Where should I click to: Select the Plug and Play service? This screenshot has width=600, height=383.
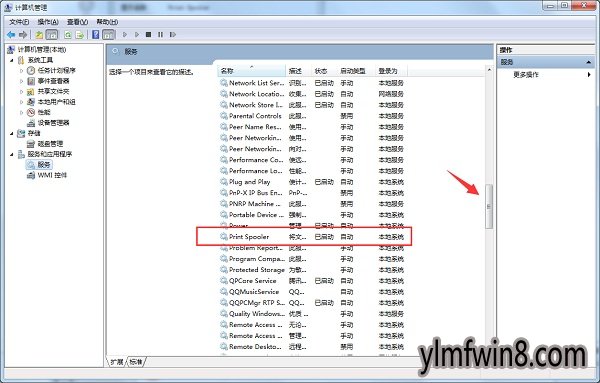click(x=312, y=182)
